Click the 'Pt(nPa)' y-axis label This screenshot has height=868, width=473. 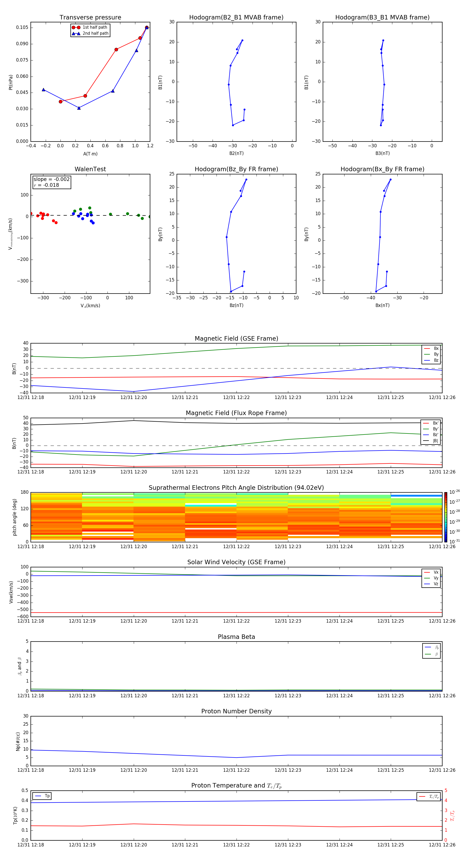[11, 82]
